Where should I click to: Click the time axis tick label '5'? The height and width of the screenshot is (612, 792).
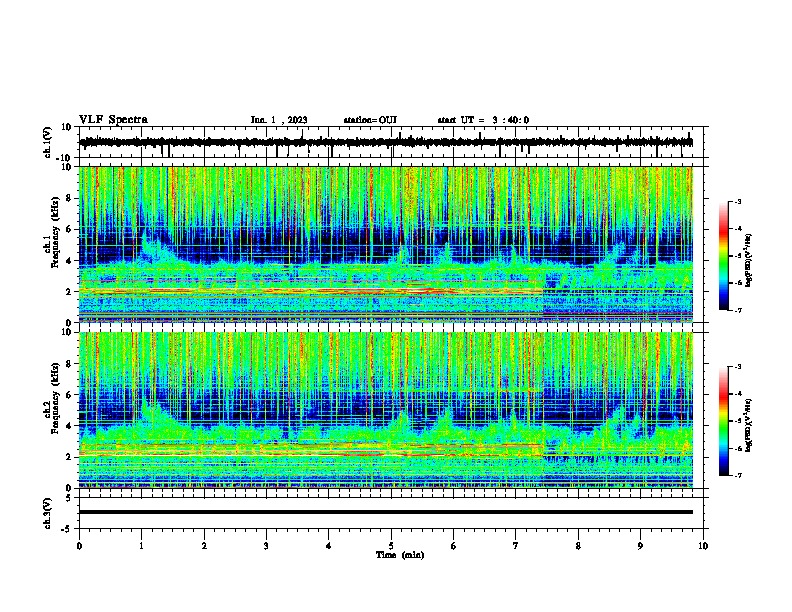click(391, 546)
